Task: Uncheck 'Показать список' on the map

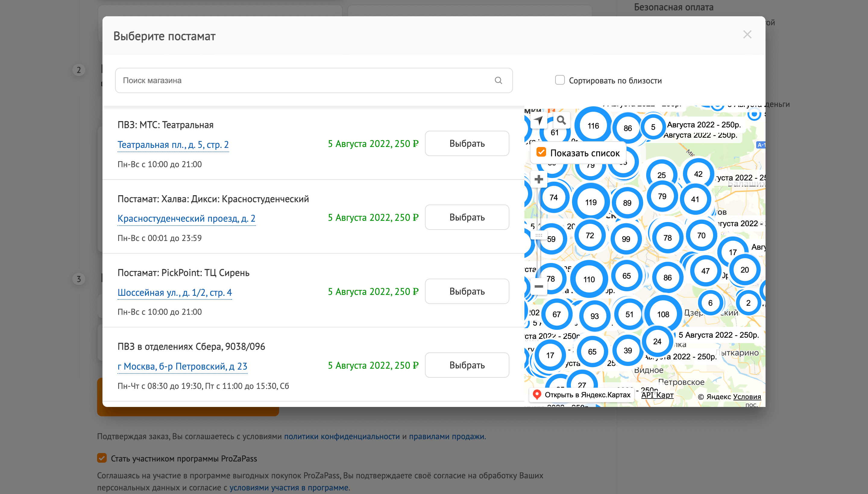Action: click(541, 152)
